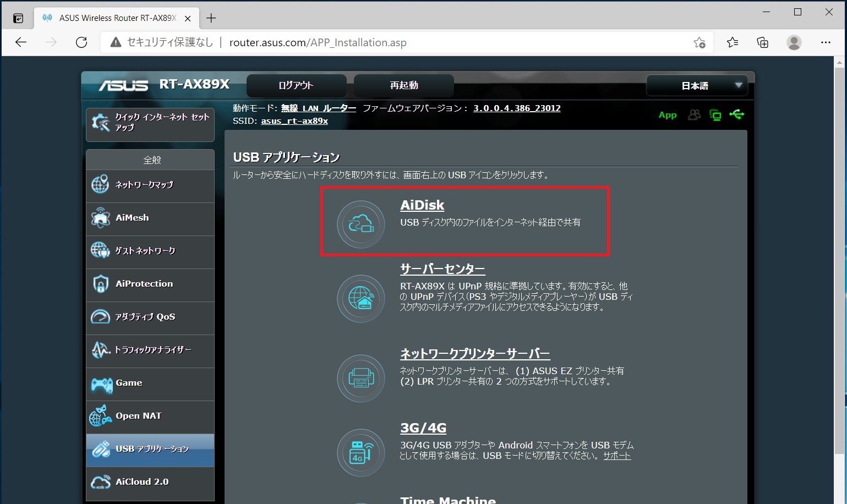Open a new browser tab

pyautogui.click(x=211, y=18)
